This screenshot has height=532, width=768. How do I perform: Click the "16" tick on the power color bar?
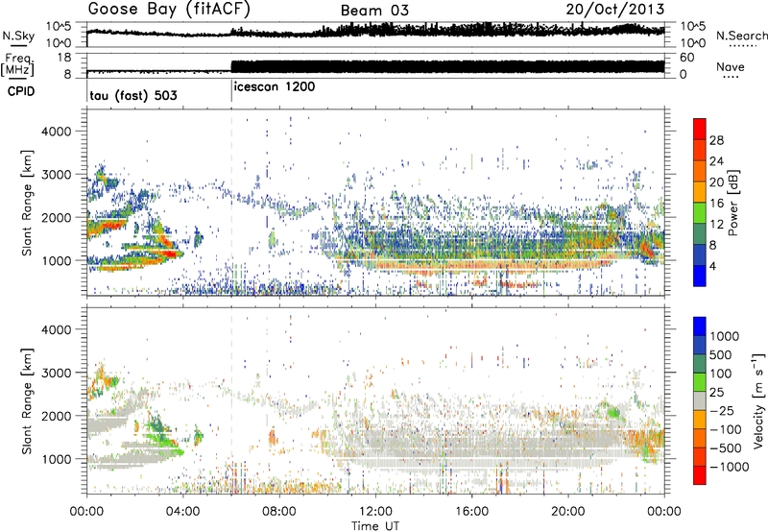(x=716, y=204)
